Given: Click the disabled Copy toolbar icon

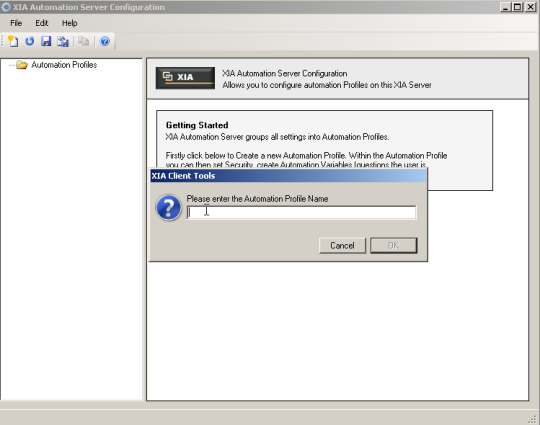Looking at the screenshot, I should [83, 41].
